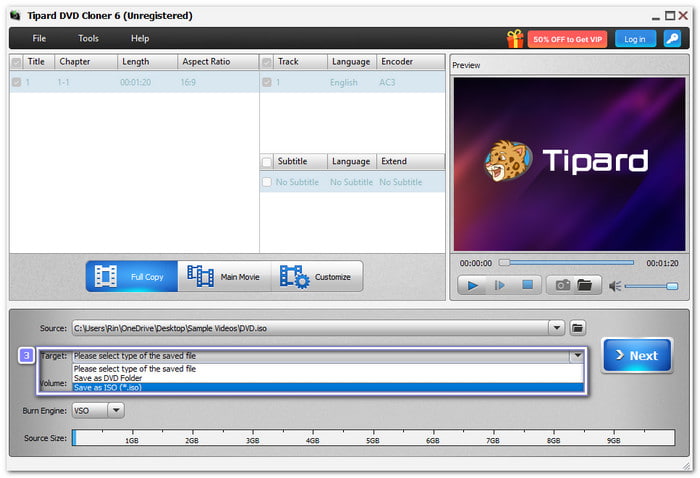
Task: Adjust the volume slider
Action: click(651, 286)
